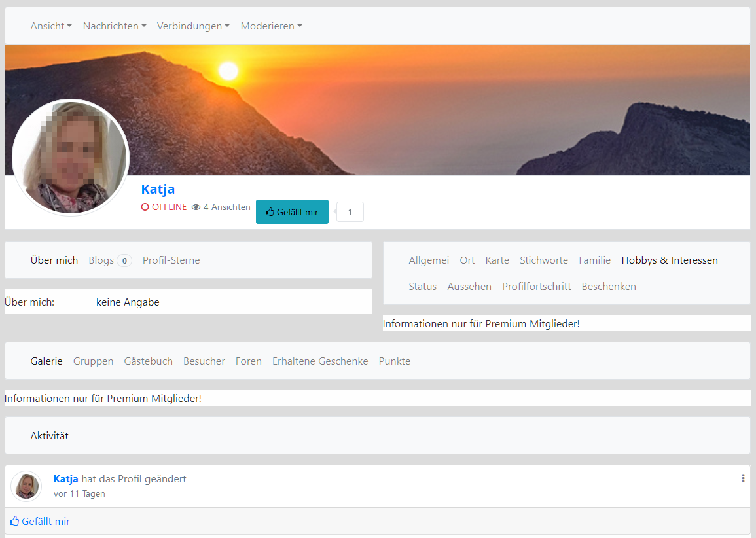Click the Katja link in the activity entry

tap(65, 478)
